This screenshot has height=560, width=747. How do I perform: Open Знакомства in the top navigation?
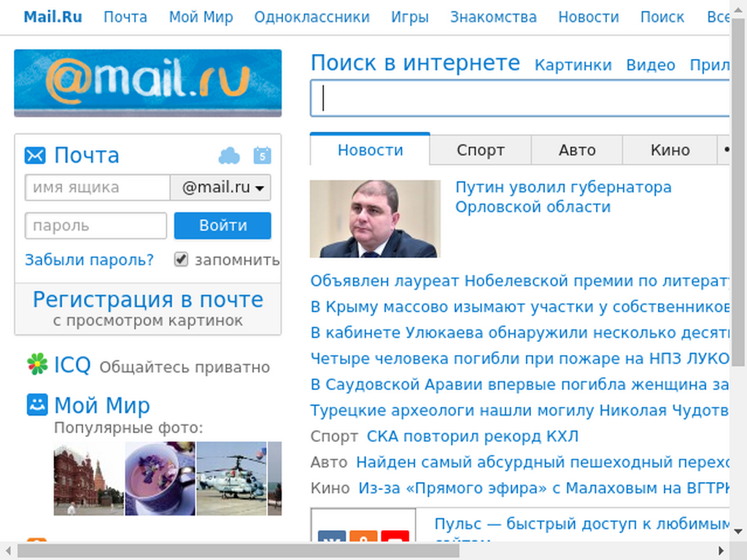tap(494, 17)
